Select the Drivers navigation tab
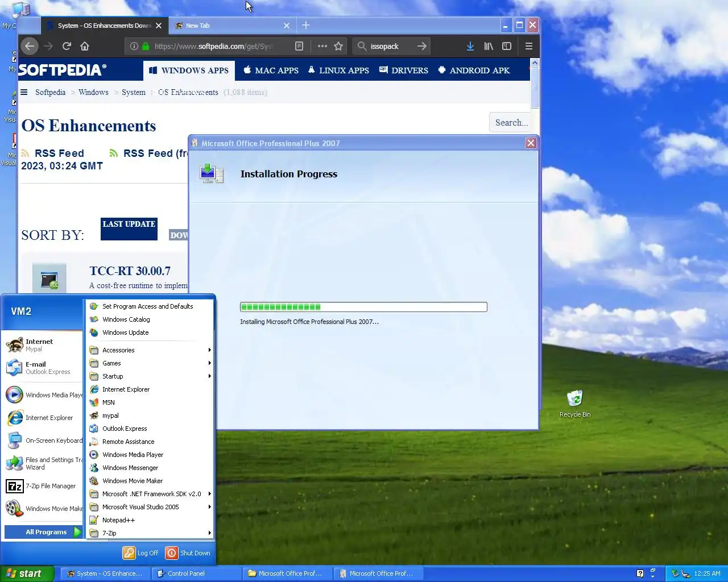 pos(404,70)
